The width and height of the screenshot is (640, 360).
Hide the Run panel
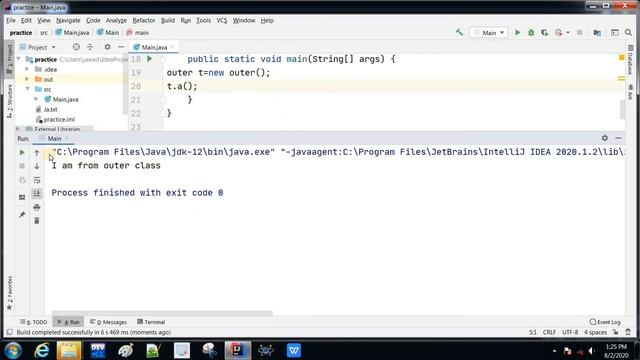(618, 138)
